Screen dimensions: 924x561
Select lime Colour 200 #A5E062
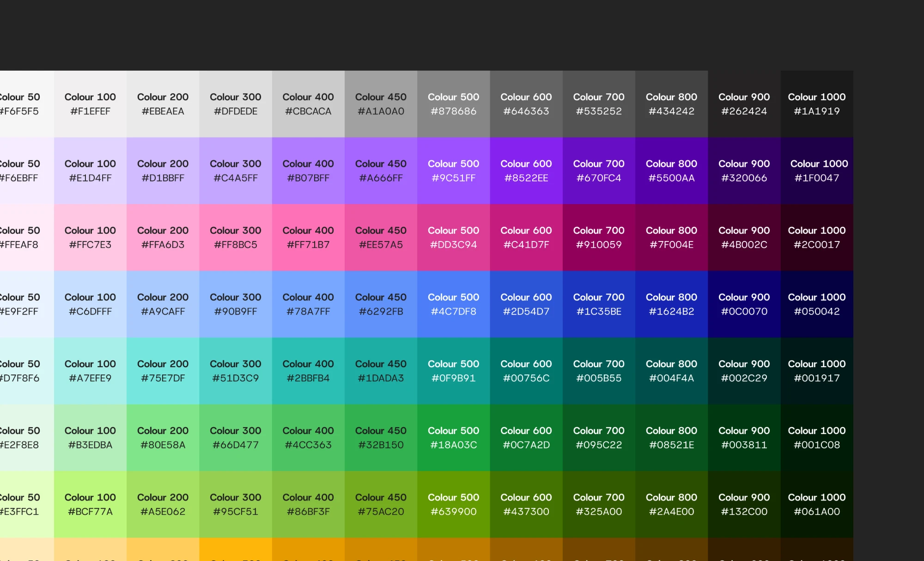tap(163, 504)
